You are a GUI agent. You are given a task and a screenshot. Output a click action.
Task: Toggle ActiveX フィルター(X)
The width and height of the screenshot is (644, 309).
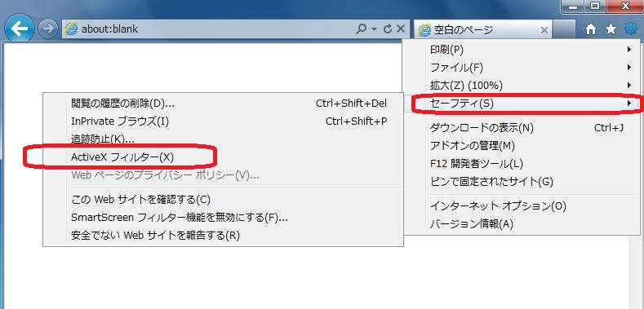pyautogui.click(x=223, y=157)
